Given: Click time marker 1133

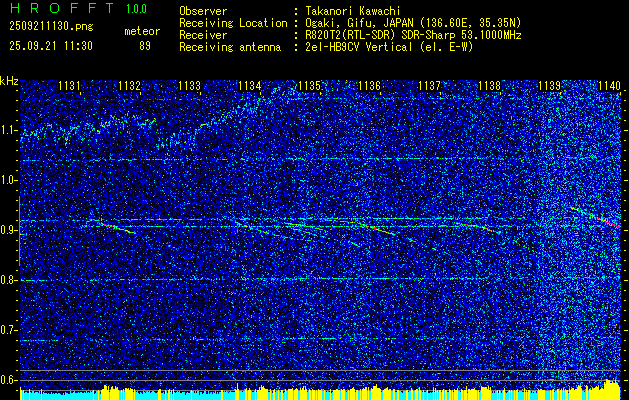Looking at the screenshot, I should click(189, 85).
